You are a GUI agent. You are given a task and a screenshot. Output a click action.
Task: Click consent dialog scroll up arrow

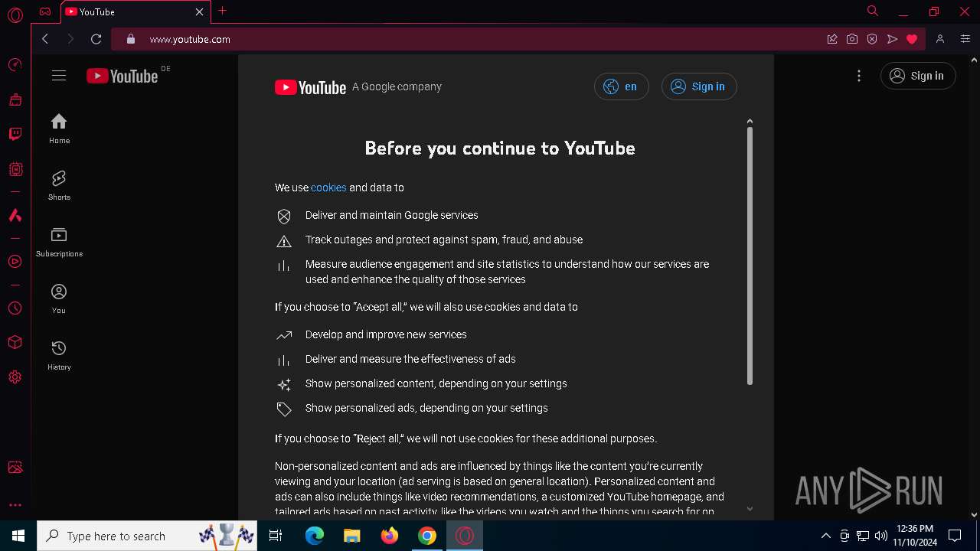pyautogui.click(x=750, y=121)
